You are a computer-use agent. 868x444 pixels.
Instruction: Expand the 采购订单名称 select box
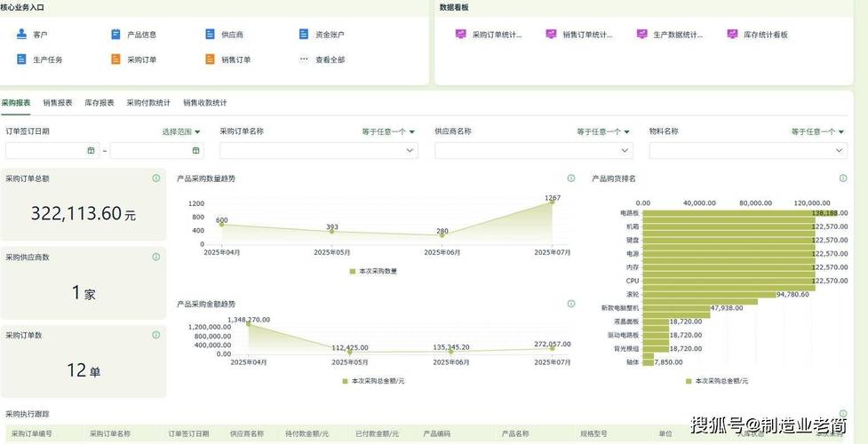click(319, 150)
